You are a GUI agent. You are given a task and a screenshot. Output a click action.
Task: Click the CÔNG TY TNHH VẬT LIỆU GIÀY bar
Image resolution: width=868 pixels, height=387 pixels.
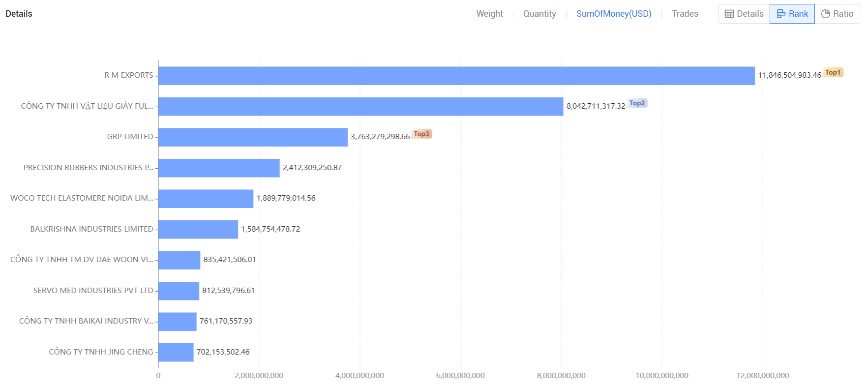click(x=360, y=107)
